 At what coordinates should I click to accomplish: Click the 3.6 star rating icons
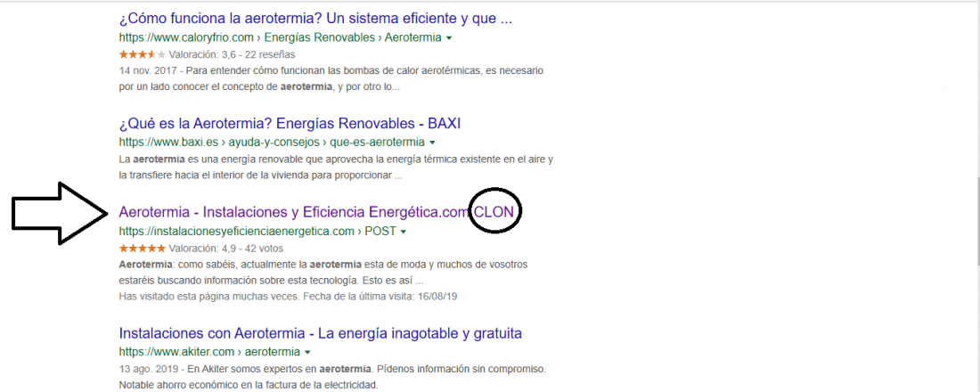point(142,54)
